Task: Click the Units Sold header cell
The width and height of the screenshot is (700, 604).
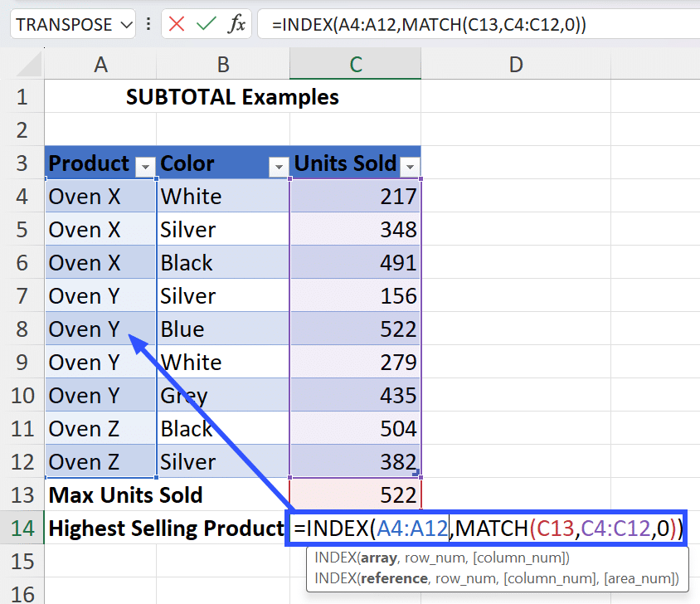Action: 355,163
